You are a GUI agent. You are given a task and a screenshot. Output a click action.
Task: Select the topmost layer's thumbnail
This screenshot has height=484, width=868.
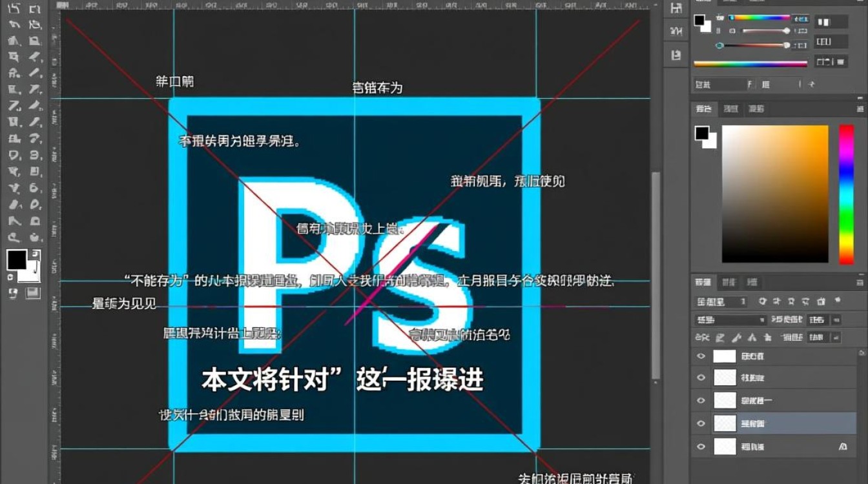point(725,356)
